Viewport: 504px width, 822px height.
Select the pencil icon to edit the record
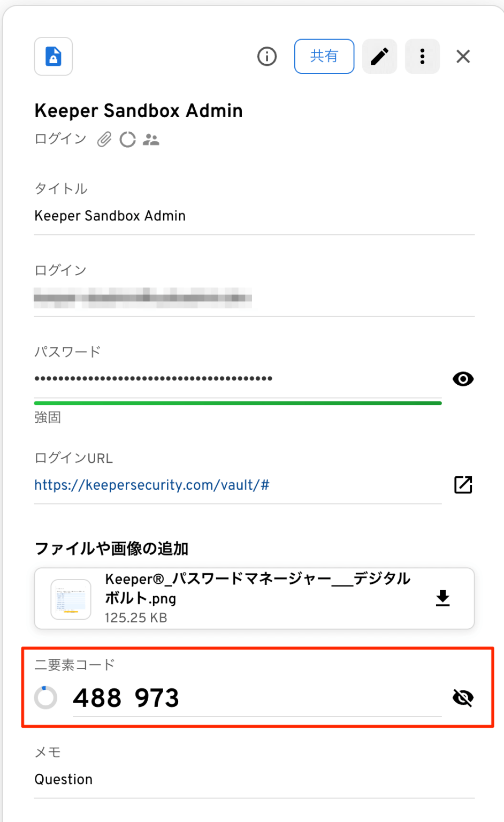(379, 56)
